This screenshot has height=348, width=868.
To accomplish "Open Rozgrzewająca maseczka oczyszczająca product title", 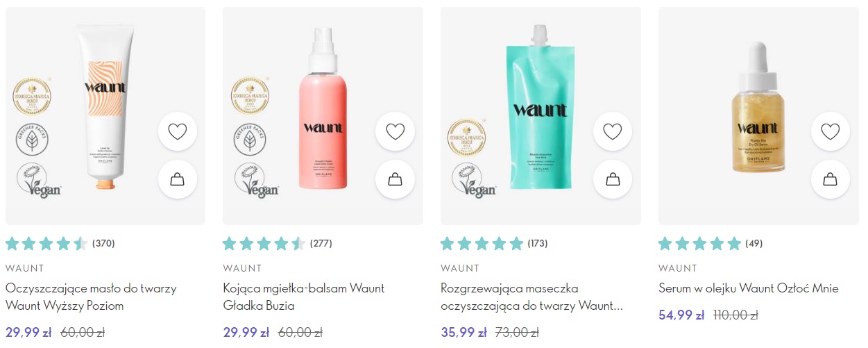I will click(531, 297).
